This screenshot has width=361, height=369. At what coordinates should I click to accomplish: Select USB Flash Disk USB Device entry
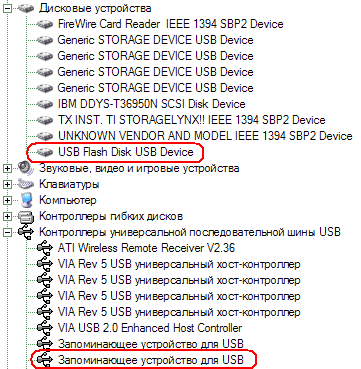tap(125, 152)
